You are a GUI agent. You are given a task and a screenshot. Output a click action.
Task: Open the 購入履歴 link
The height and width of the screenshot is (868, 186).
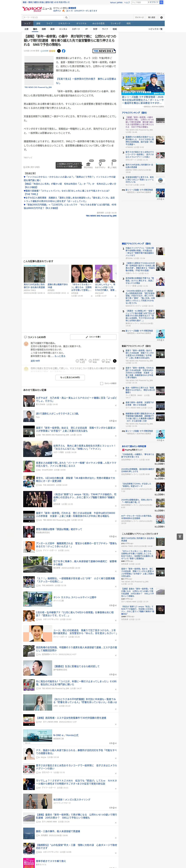coord(152,18)
